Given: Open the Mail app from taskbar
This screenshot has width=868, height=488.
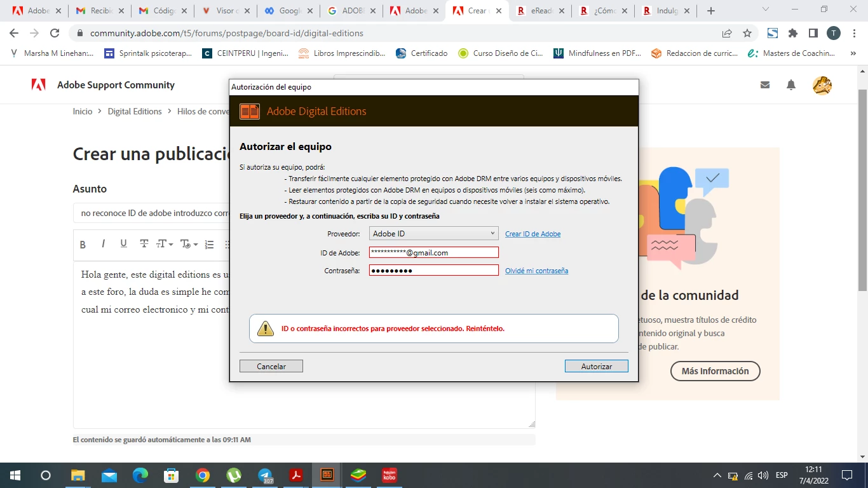Looking at the screenshot, I should [x=109, y=475].
